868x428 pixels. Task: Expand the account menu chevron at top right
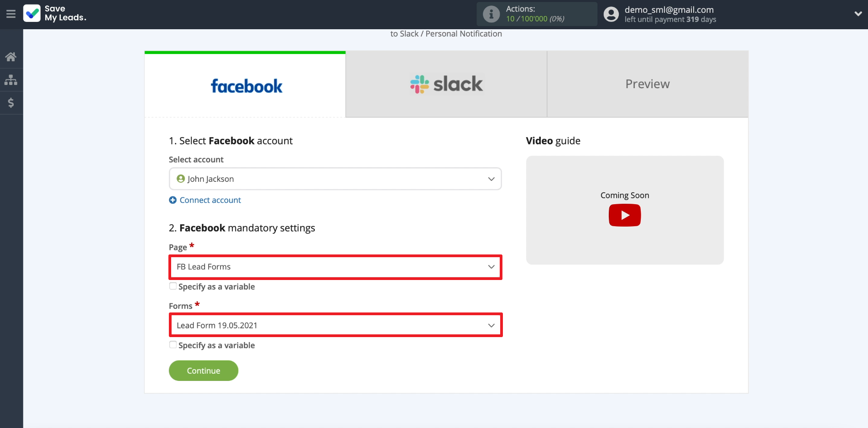coord(858,14)
